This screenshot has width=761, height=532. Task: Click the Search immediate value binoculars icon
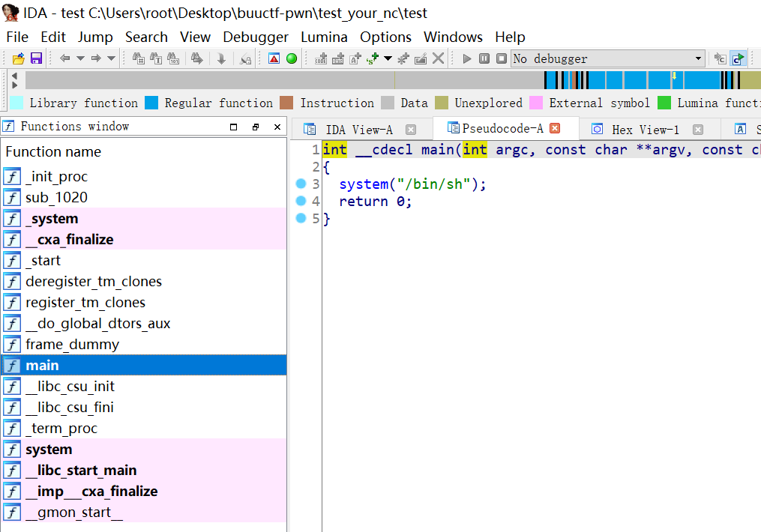click(x=139, y=58)
